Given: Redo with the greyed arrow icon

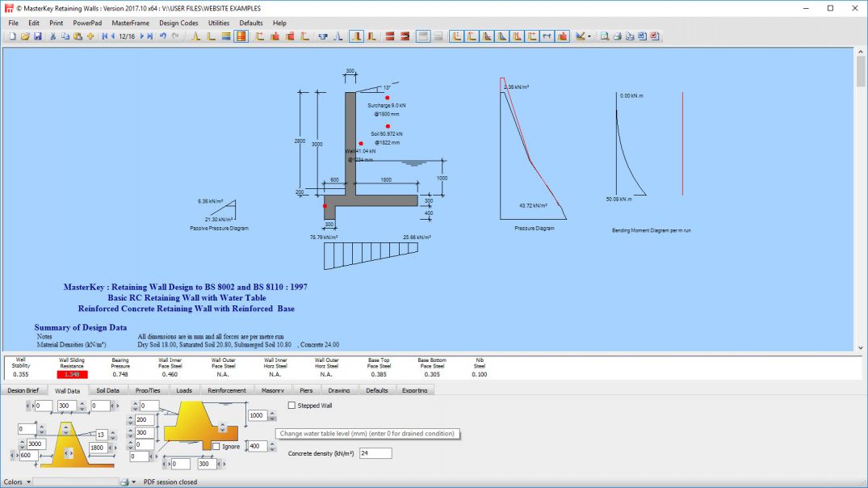Looking at the screenshot, I should [175, 36].
